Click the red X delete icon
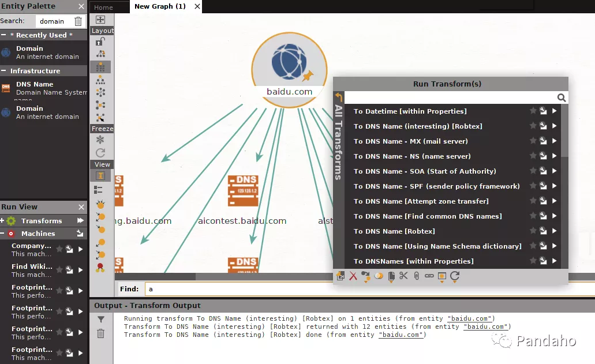Viewport: 595px width, 364px height. click(353, 276)
